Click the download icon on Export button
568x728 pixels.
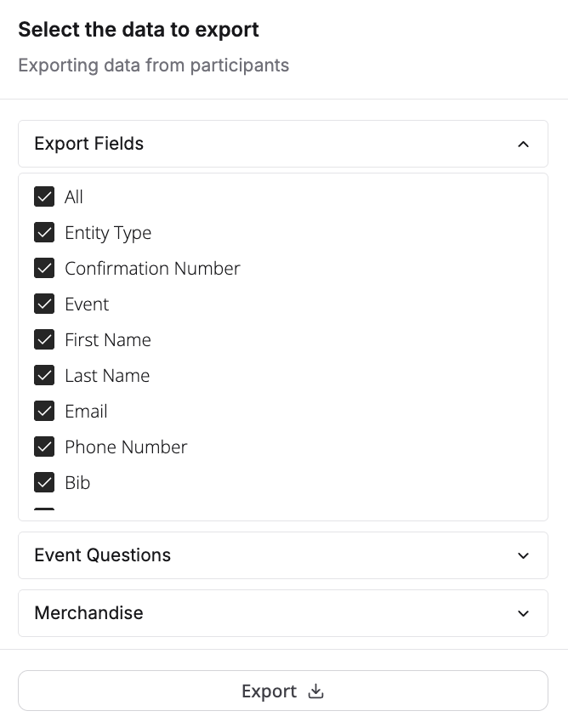[316, 691]
